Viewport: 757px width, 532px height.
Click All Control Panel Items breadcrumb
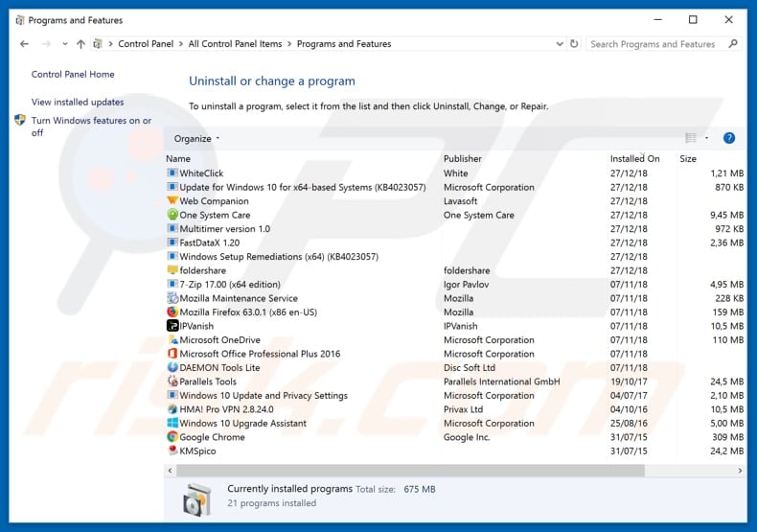click(235, 44)
